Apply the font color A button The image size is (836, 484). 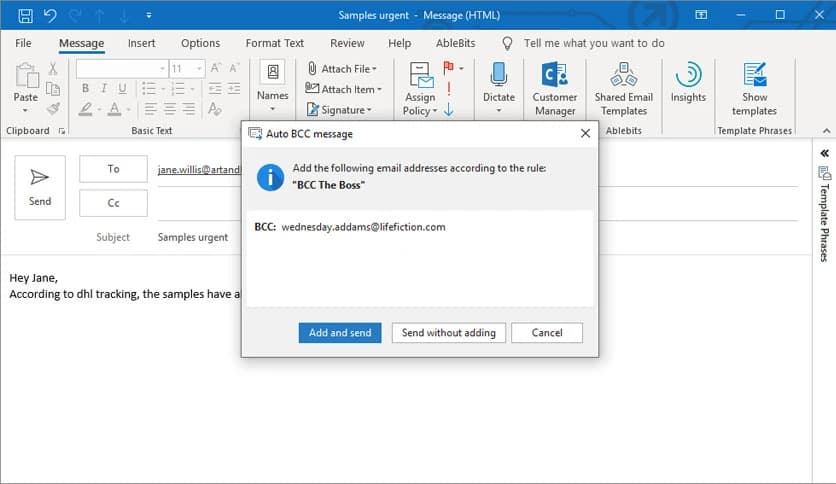pos(114,109)
